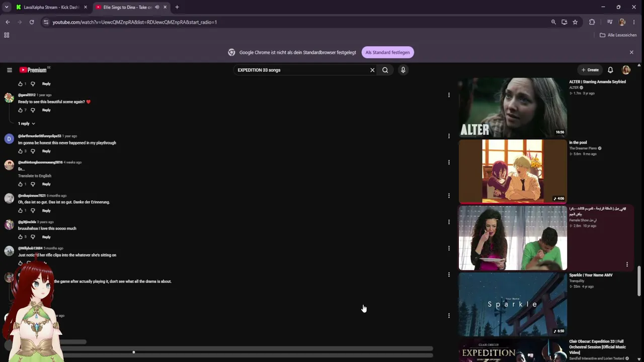The height and width of the screenshot is (362, 644).
Task: Reply to 'Oh, das ist so gut' comment
Action: 46,211
